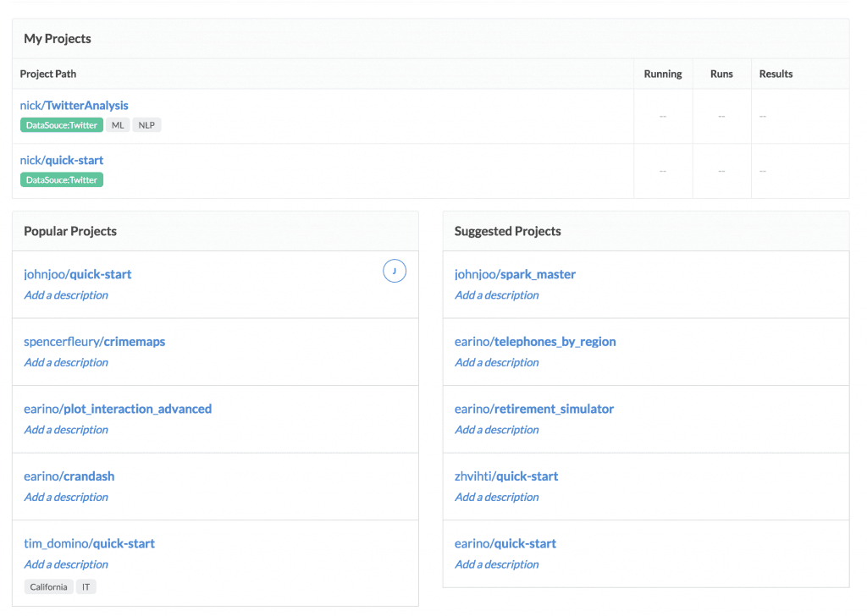
Task: Add a description to spencerfleury/crimemaps
Action: (x=66, y=362)
